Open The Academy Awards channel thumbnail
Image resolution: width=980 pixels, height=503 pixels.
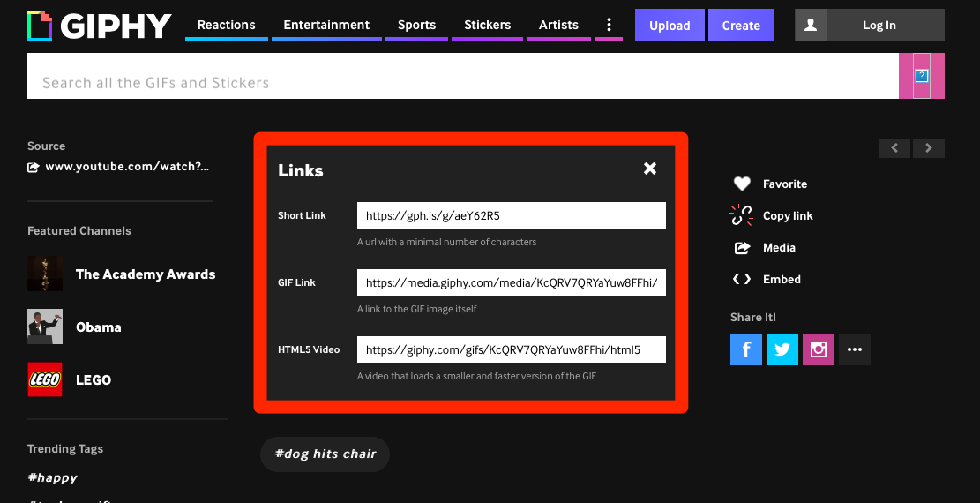[x=45, y=274]
